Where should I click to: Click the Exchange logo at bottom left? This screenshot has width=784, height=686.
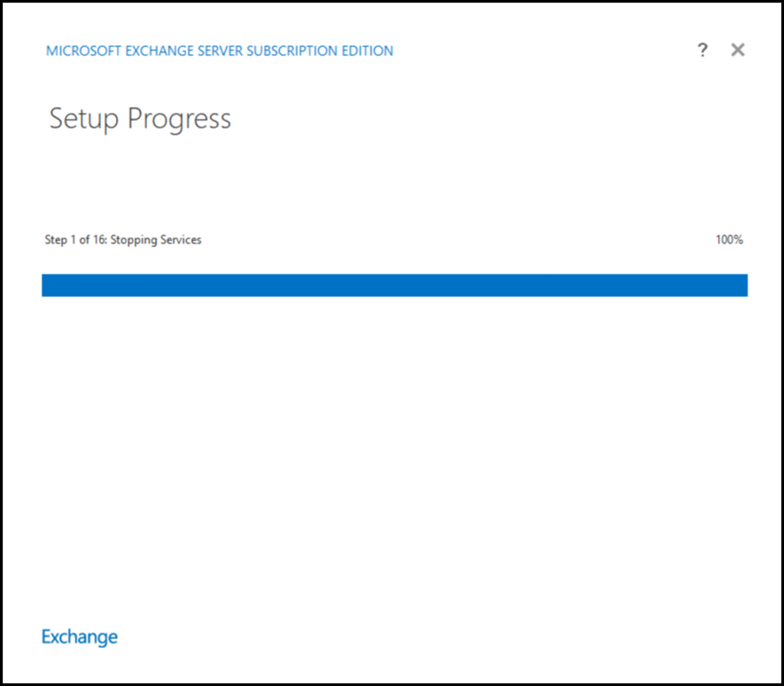[80, 636]
